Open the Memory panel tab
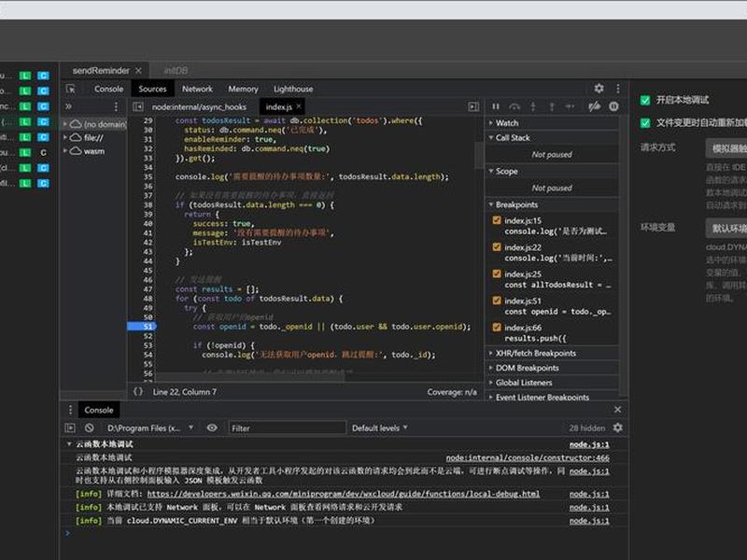 tap(243, 89)
